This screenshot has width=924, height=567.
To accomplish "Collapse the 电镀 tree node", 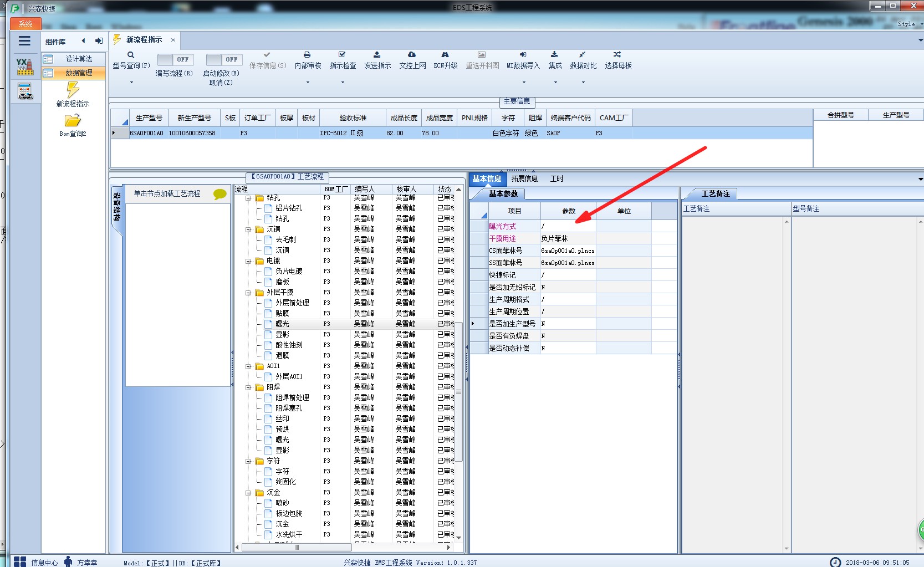I will pyautogui.click(x=249, y=261).
